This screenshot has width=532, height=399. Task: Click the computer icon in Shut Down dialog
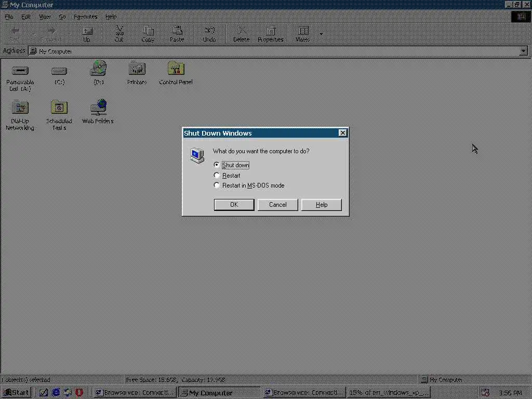pos(197,155)
